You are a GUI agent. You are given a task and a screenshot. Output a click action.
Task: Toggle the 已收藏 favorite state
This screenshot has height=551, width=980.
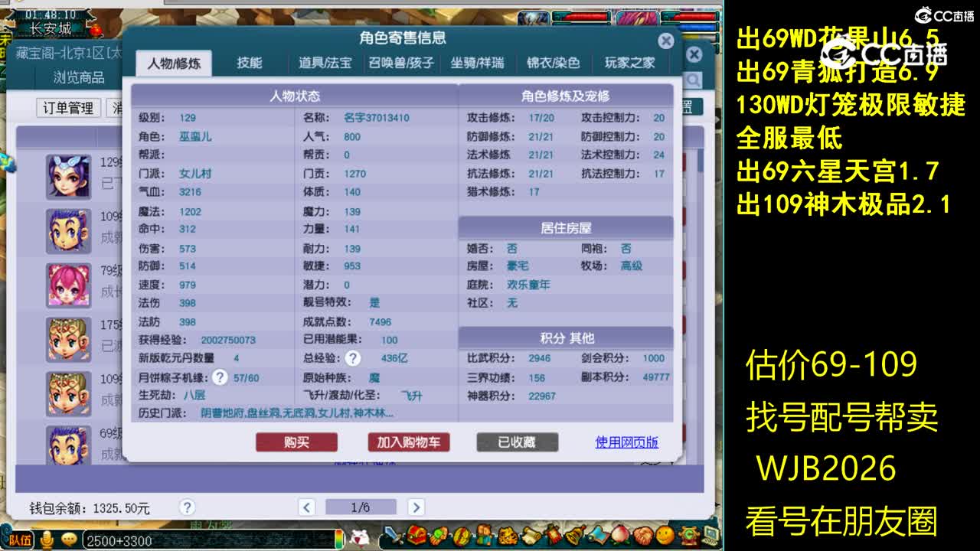517,442
